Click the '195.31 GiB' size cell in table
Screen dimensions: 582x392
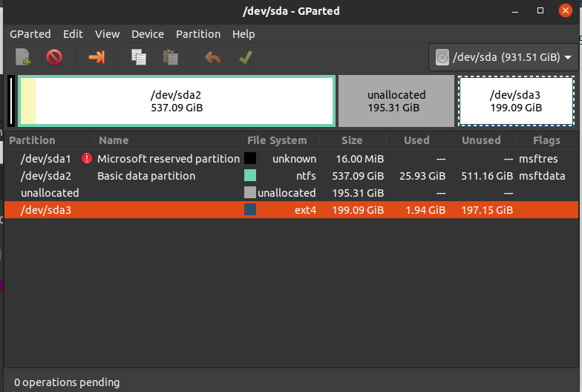pos(358,193)
